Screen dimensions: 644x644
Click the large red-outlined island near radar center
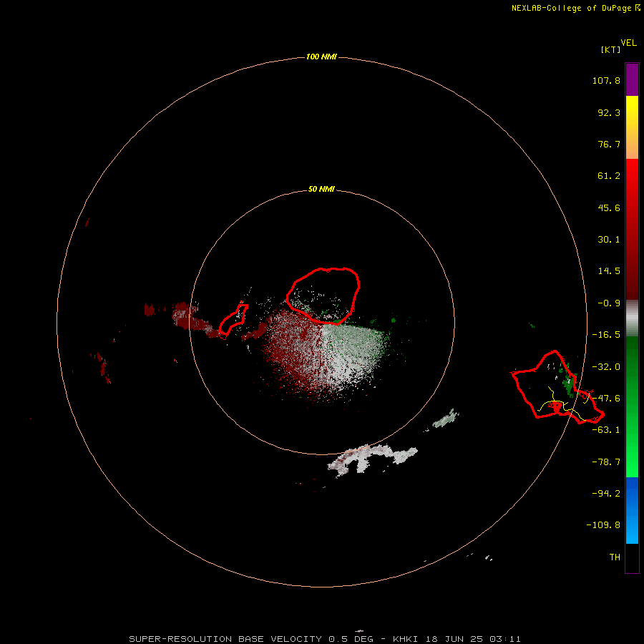323,296
